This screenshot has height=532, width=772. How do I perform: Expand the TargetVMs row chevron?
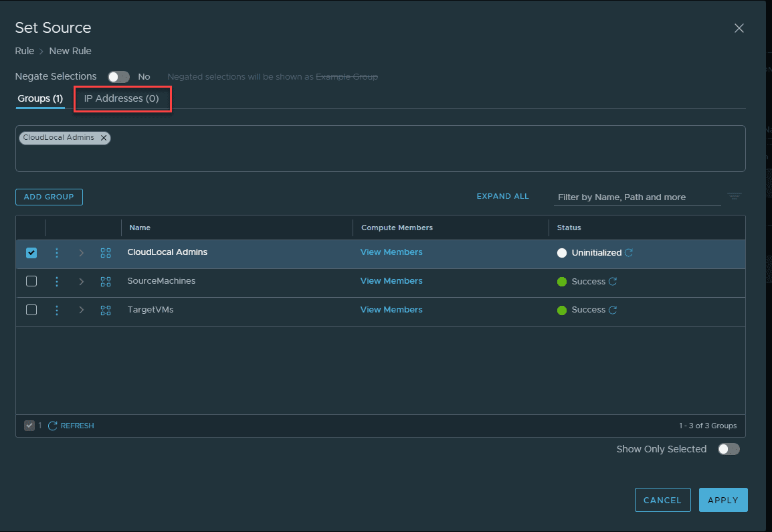pos(81,310)
